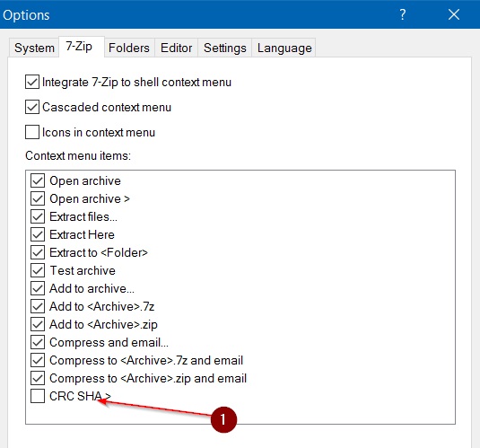
Task: Select the 7-Zip tab
Action: 82,47
